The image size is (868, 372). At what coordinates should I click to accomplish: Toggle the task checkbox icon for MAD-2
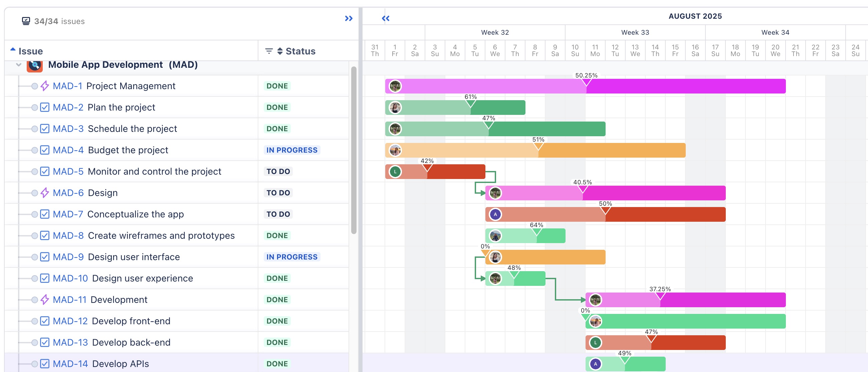pos(45,107)
